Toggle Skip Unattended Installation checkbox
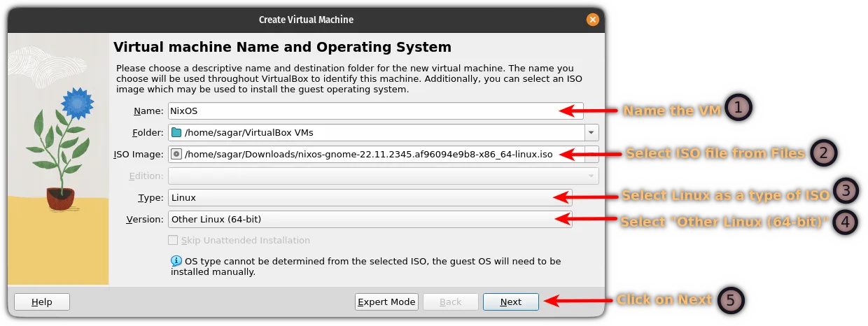The image size is (868, 326). tap(173, 240)
